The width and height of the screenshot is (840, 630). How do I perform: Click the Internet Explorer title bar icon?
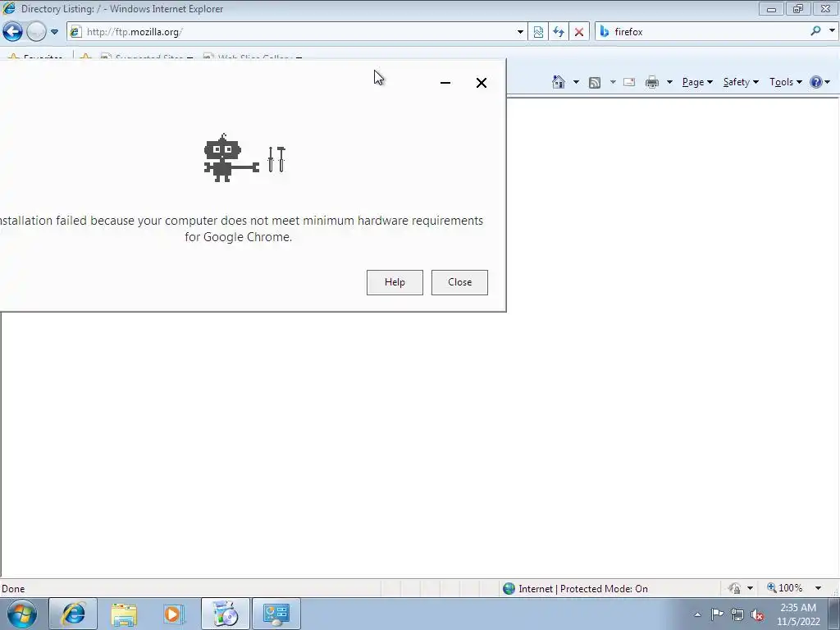[x=9, y=8]
